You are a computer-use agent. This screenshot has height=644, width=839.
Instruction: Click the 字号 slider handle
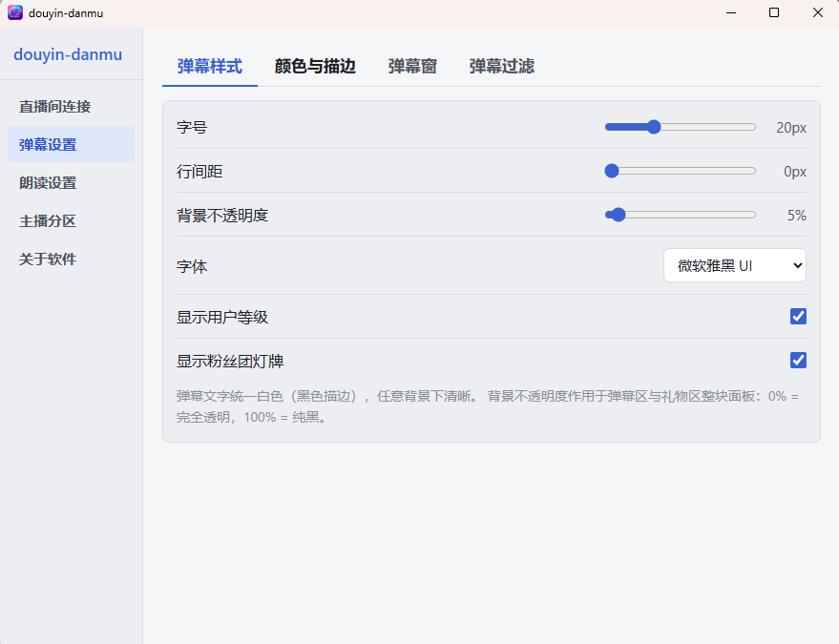pos(653,127)
